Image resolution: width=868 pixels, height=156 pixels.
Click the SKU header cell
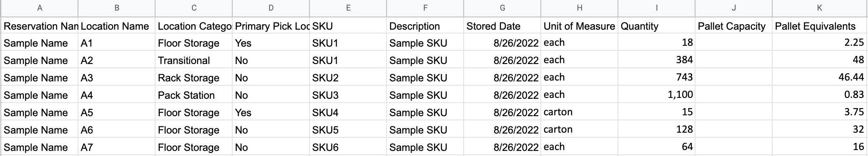(x=348, y=26)
